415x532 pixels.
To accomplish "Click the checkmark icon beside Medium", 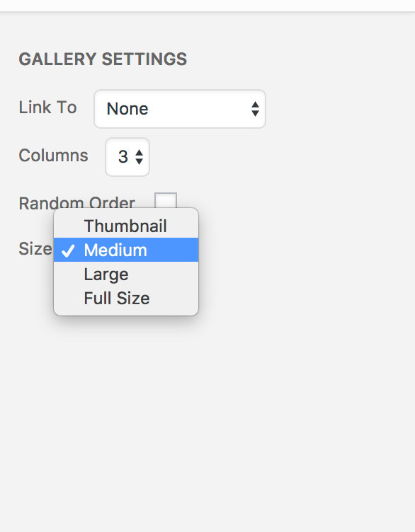I will 68,250.
